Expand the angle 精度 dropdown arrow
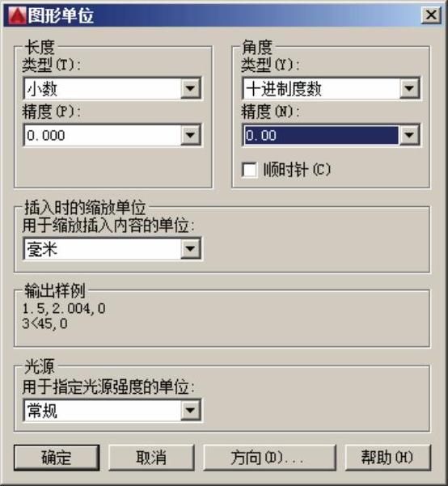Viewport: 448px width, 486px height. click(x=409, y=135)
